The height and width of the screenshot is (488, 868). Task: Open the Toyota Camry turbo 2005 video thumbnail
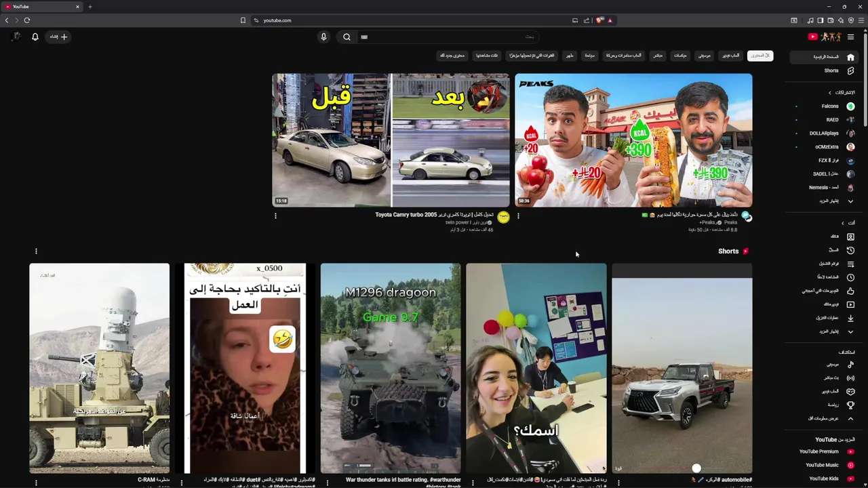pos(391,140)
